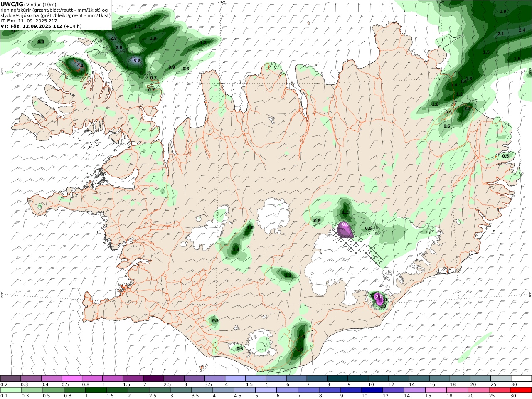The image size is (532, 399).
Task: Click the dark green swatch labeled 1 in the bottom legend row
Action: (96, 390)
